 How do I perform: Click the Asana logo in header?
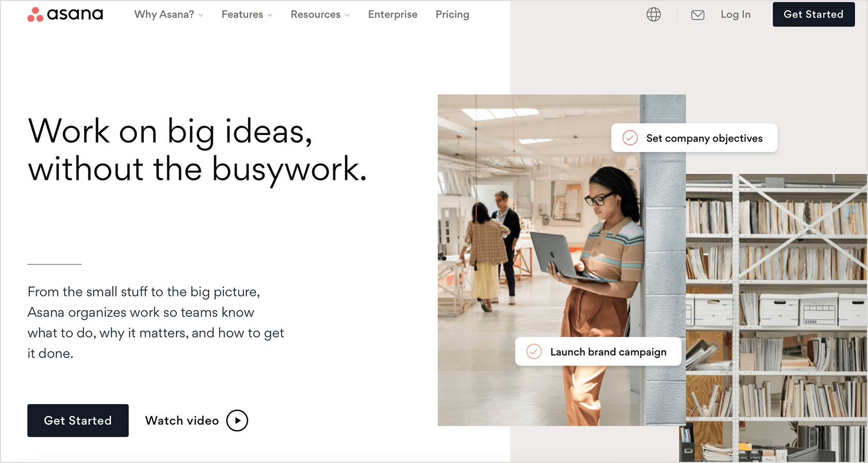tap(65, 14)
